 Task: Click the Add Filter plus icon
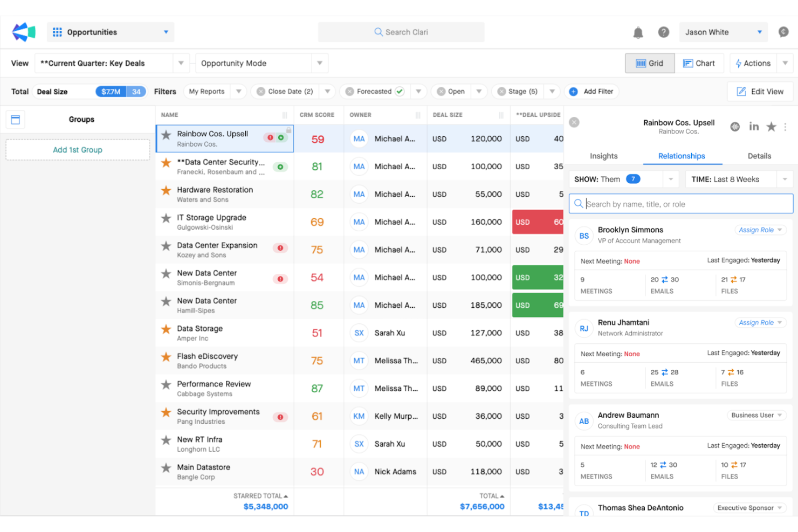click(574, 92)
